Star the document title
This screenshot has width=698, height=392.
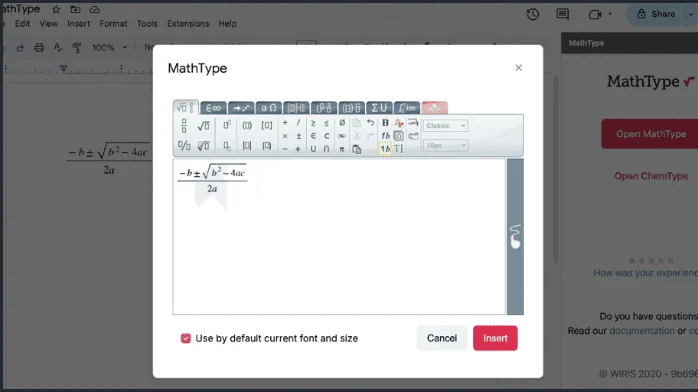56,9
